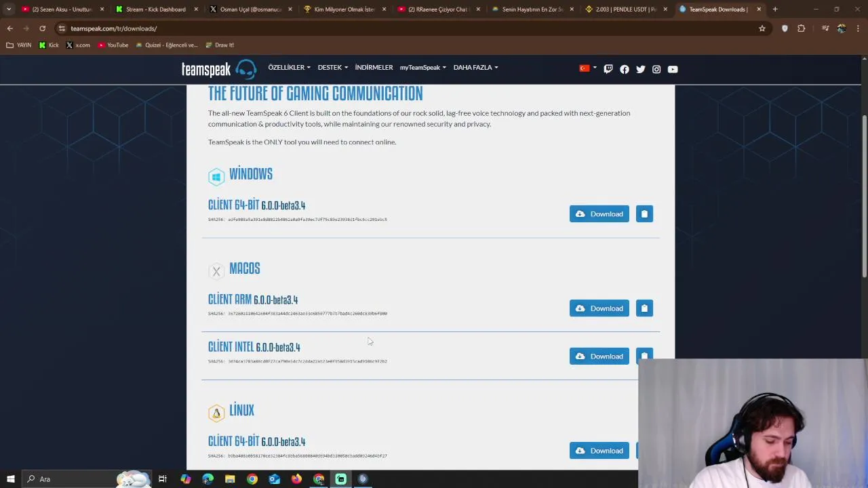
Task: Focus the address bar showing teamspeak.com/tr/downloads/
Action: 407,28
